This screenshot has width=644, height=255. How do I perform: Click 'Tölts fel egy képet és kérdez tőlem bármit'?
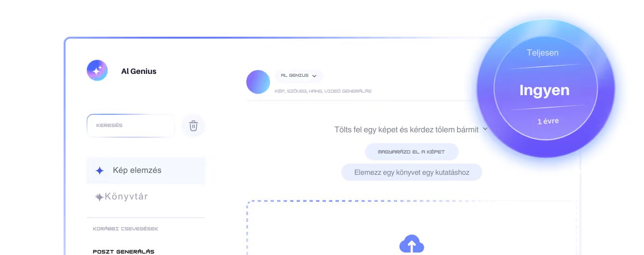406,129
